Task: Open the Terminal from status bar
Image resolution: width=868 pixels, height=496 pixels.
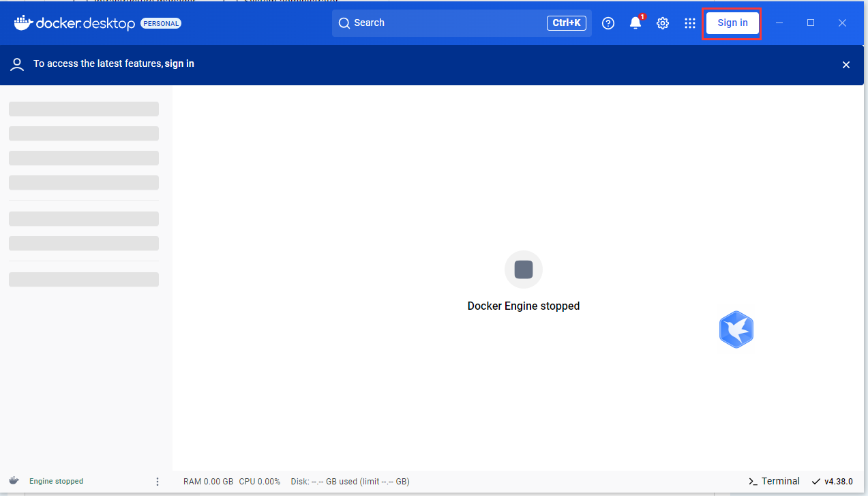Action: pos(774,481)
